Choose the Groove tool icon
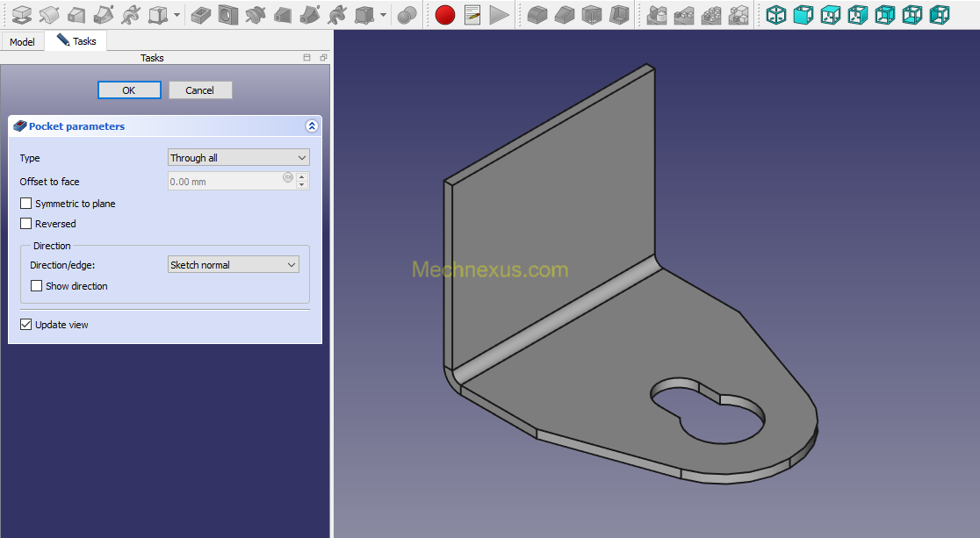Screen dimensions: 980x538 [255, 14]
